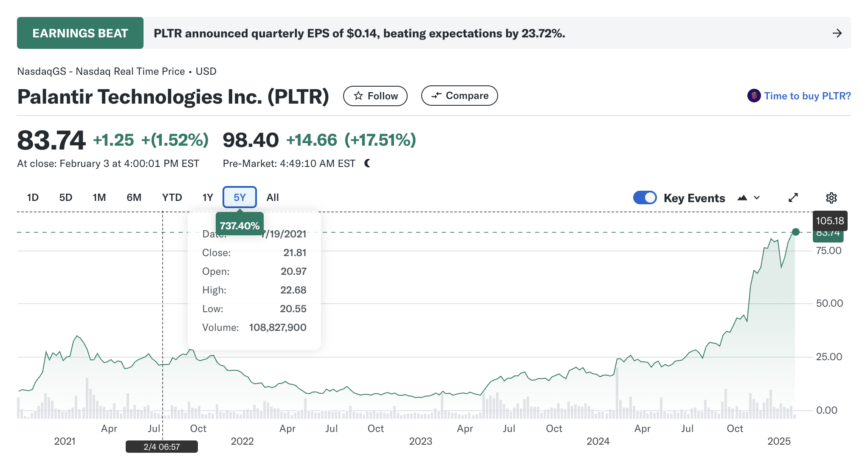The width and height of the screenshot is (868, 457).
Task: Follow Palantir with the Follow button
Action: click(x=375, y=96)
